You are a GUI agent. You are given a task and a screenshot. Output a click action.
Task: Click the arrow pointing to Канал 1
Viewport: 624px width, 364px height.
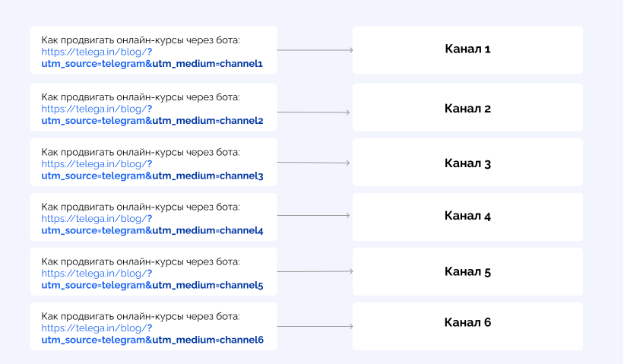[x=315, y=50]
